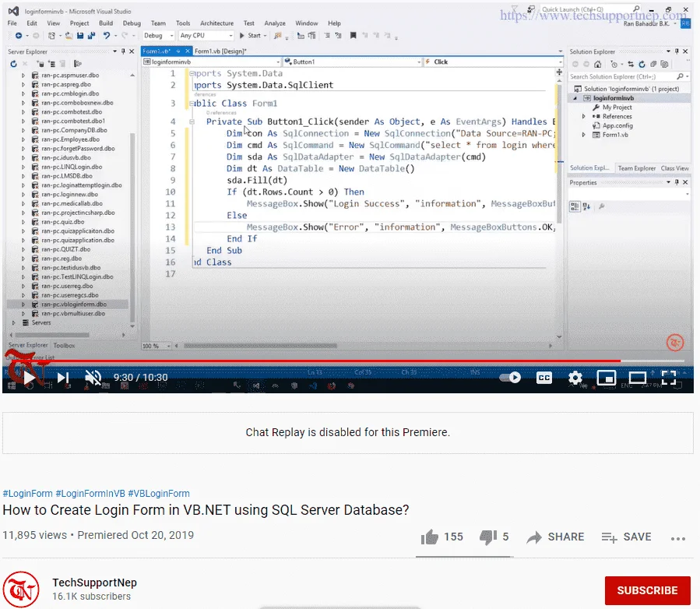Expand Form1.vb node
The image size is (700, 609).
click(x=583, y=135)
